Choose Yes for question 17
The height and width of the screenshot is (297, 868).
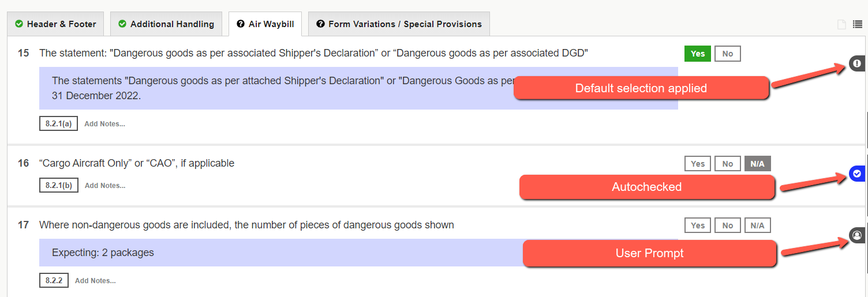point(698,225)
